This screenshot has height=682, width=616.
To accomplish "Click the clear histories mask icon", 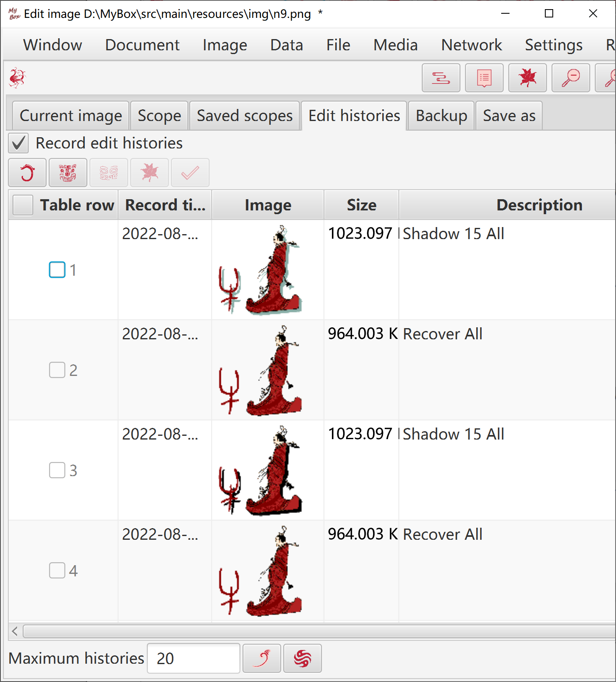I will click(x=68, y=173).
